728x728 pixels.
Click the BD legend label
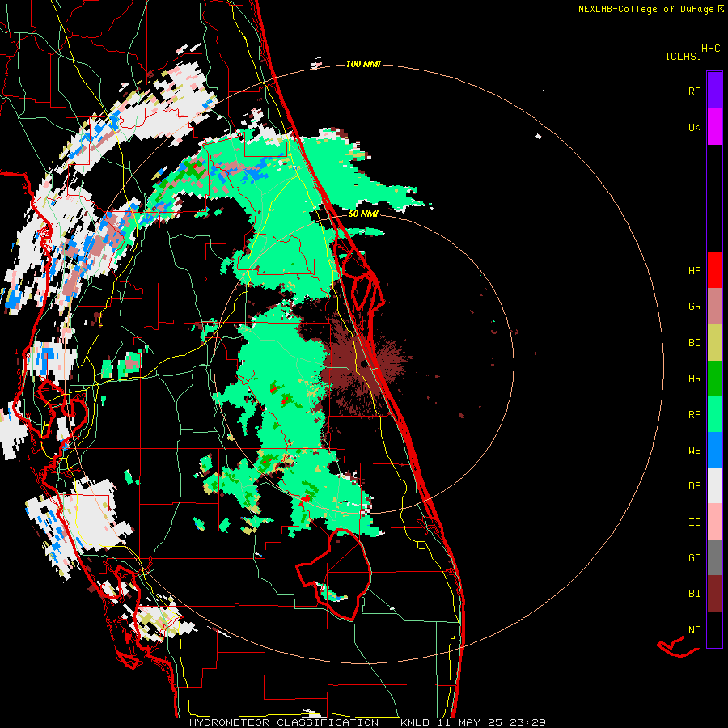click(x=694, y=343)
